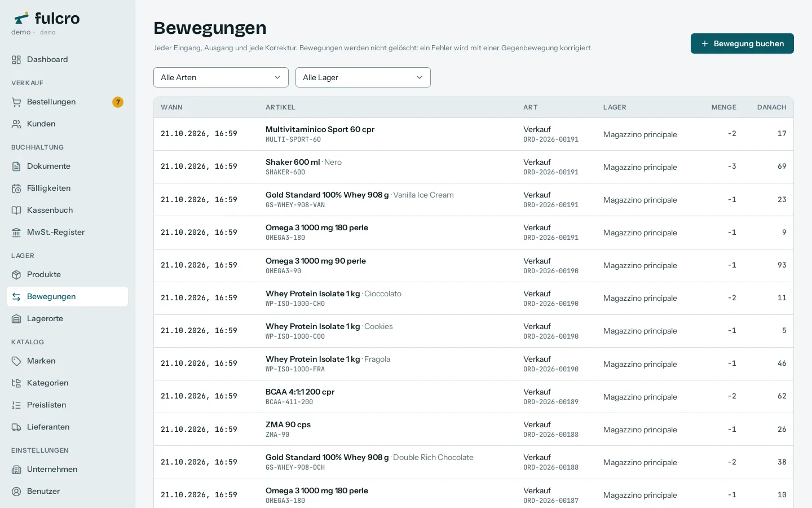The width and height of the screenshot is (812, 508).
Task: Click the Kunden people icon
Action: tap(16, 124)
